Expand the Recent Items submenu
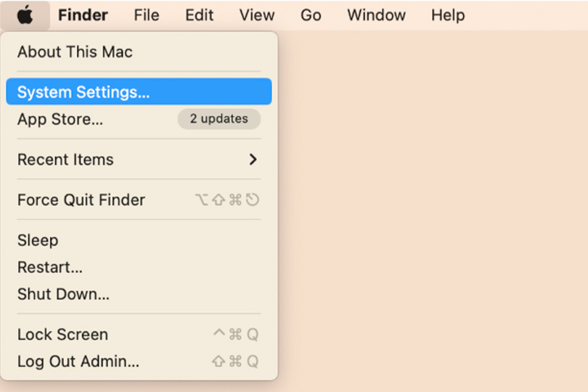Screen dimensions: 588x392 click(65, 160)
